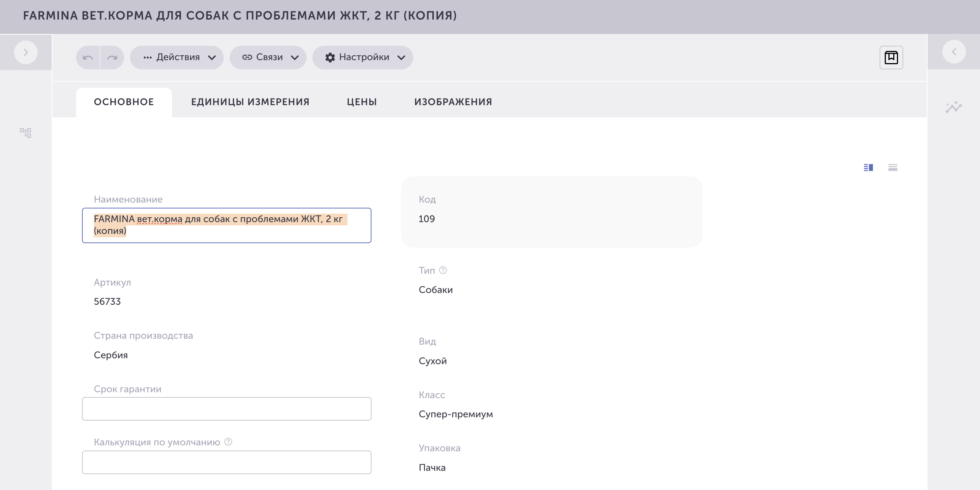Screen dimensions: 980x490
Task: Switch to Изображения tab
Action: [x=453, y=102]
